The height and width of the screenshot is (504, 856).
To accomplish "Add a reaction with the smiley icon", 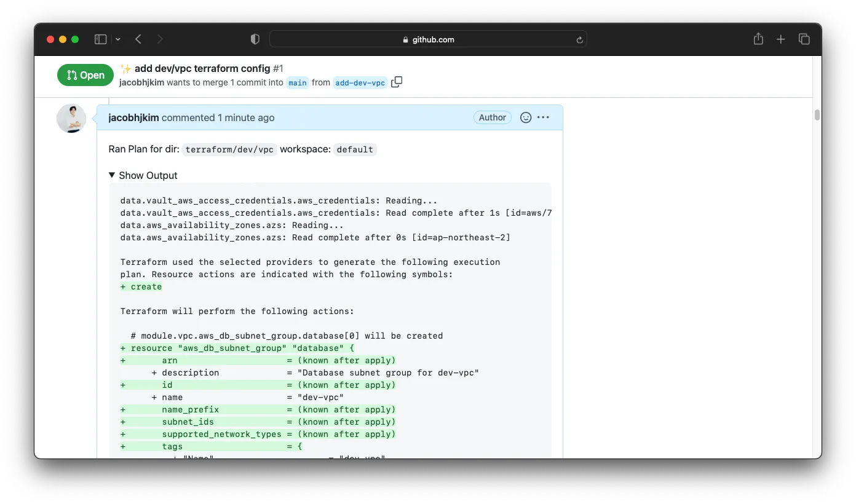I will [526, 117].
